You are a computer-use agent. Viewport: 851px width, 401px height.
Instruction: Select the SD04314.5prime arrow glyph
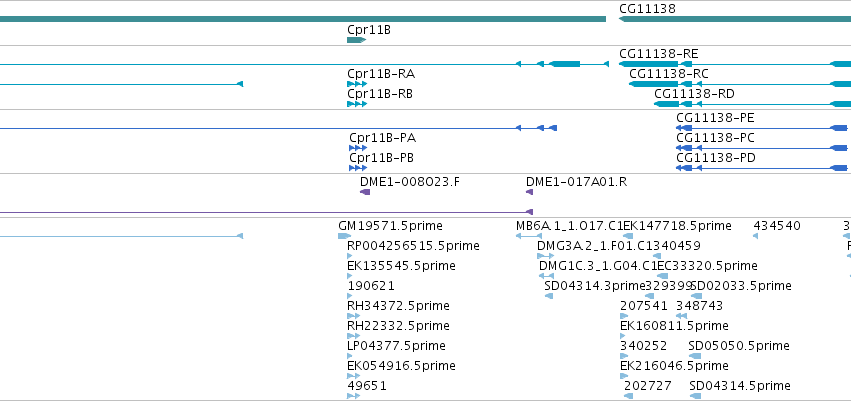pyautogui.click(x=696, y=396)
